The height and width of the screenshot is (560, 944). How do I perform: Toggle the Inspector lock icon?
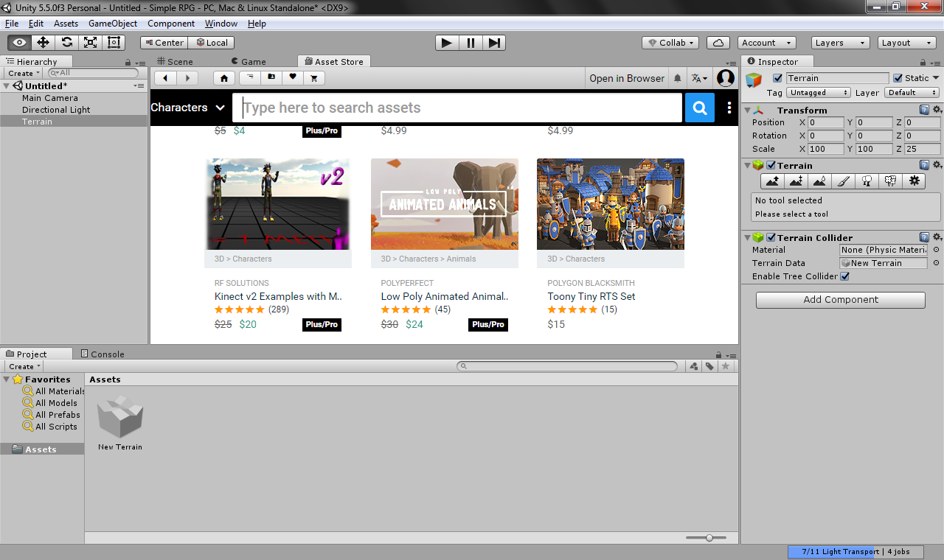(x=923, y=63)
